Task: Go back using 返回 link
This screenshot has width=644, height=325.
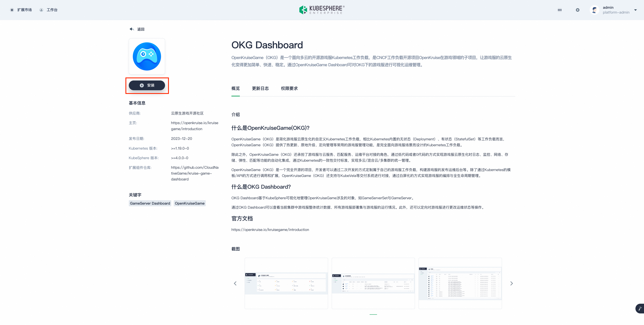Action: pos(141,29)
